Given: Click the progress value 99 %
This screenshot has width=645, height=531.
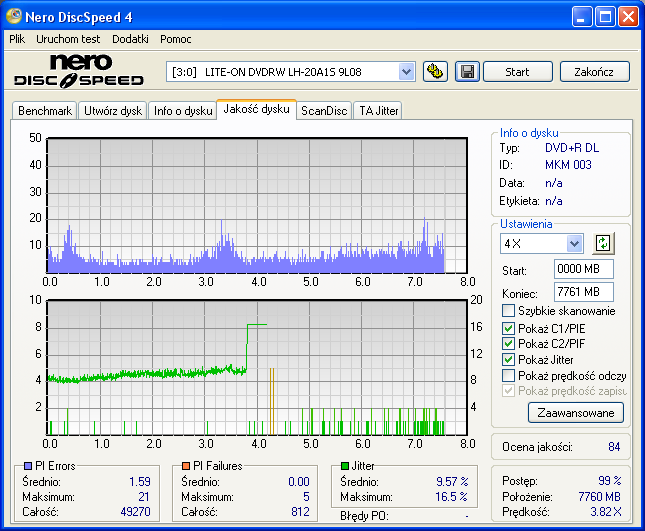Looking at the screenshot, I should tap(610, 480).
